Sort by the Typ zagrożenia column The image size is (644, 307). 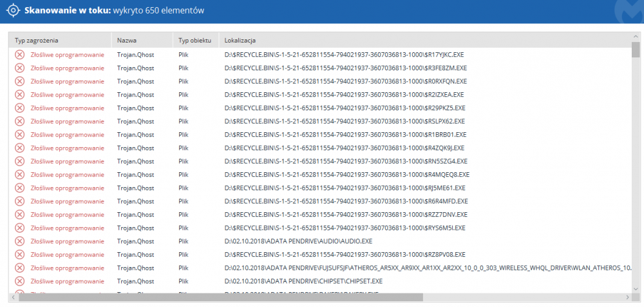click(37, 41)
